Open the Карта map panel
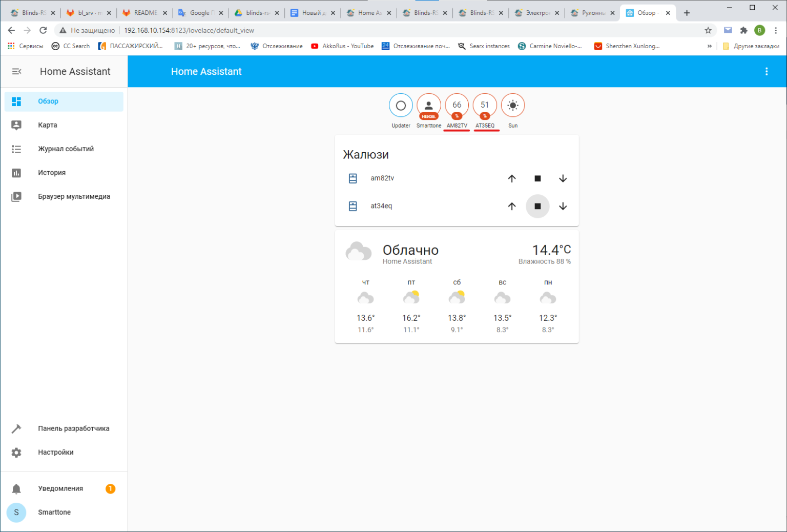The height and width of the screenshot is (532, 787). pos(64,125)
